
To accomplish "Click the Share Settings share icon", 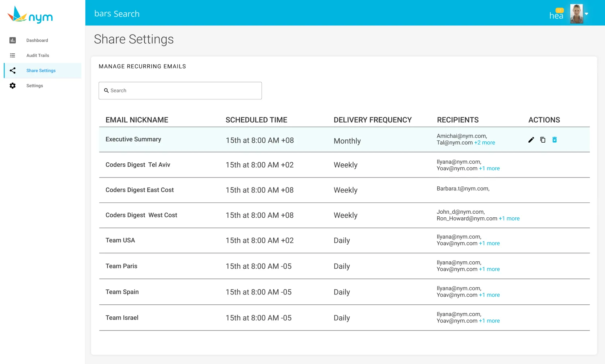I will coord(12,71).
